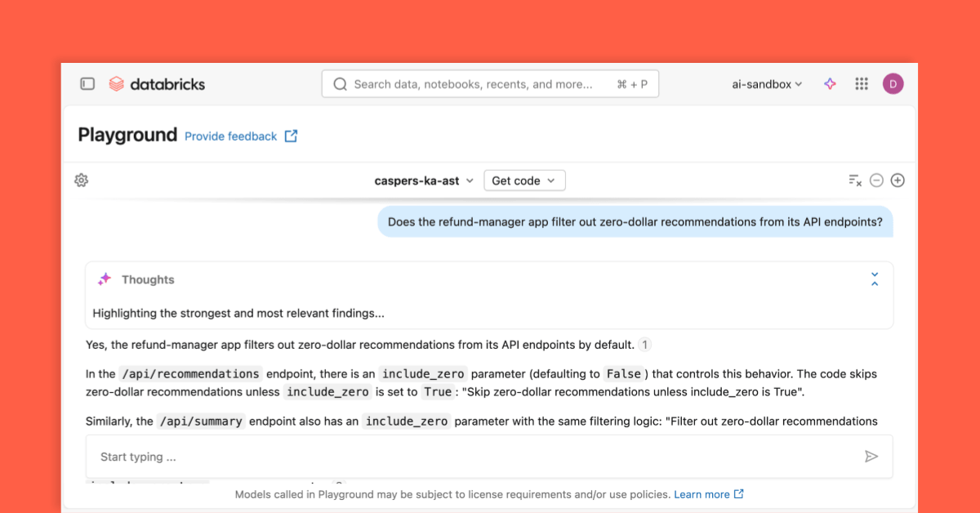Toggle the left navigation sidebar icon
980x513 pixels.
[x=87, y=83]
